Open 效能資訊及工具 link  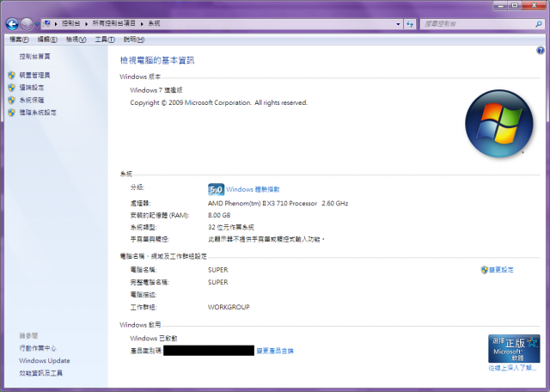click(40, 373)
